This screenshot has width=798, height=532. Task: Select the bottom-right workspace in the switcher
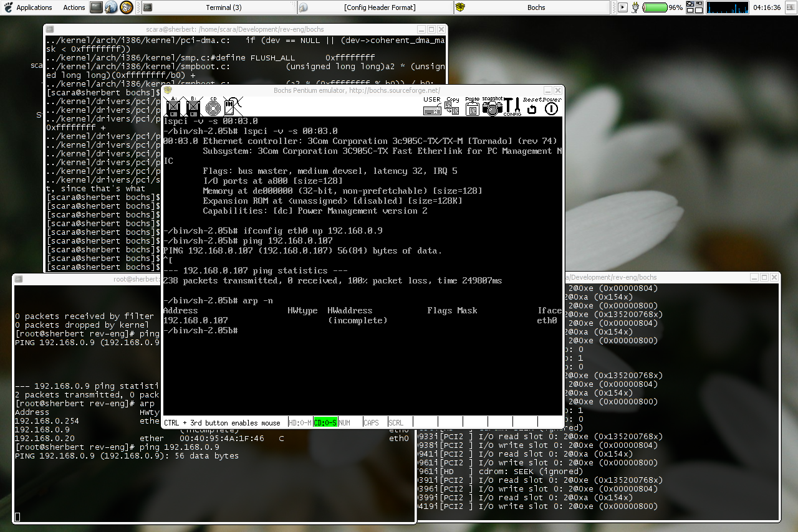pyautogui.click(x=699, y=11)
